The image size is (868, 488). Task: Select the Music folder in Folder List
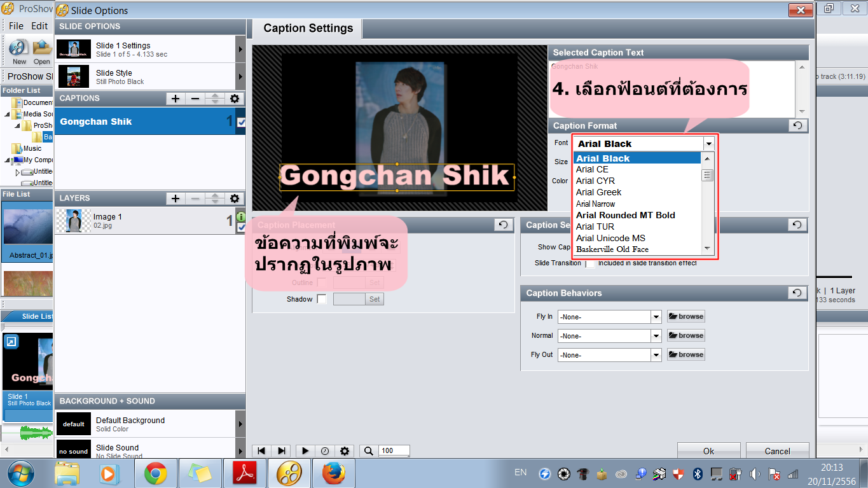point(32,148)
